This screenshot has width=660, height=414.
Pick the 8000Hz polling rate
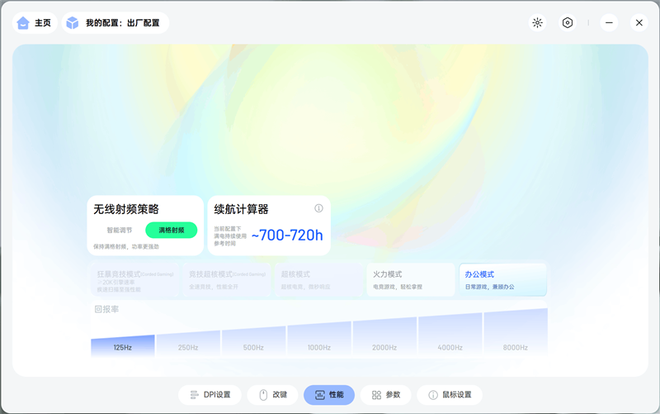coord(515,347)
